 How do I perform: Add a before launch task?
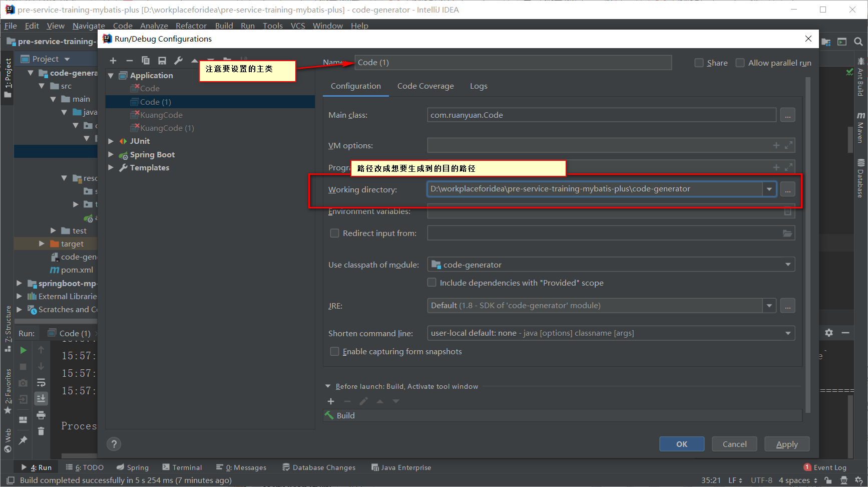click(x=331, y=401)
